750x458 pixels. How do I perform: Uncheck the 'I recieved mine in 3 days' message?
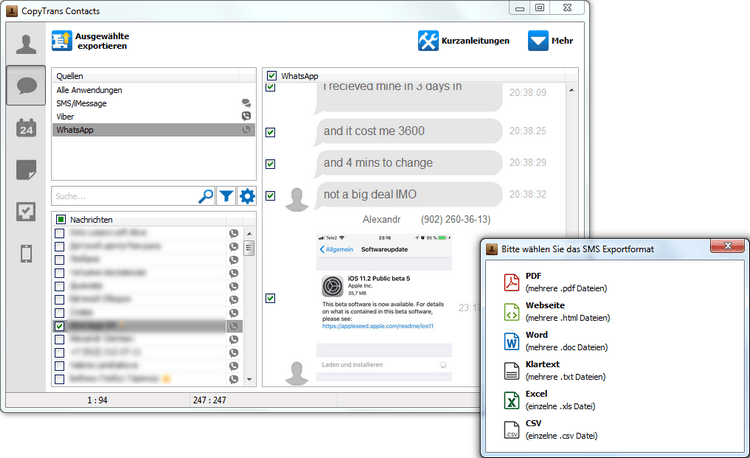click(x=270, y=87)
